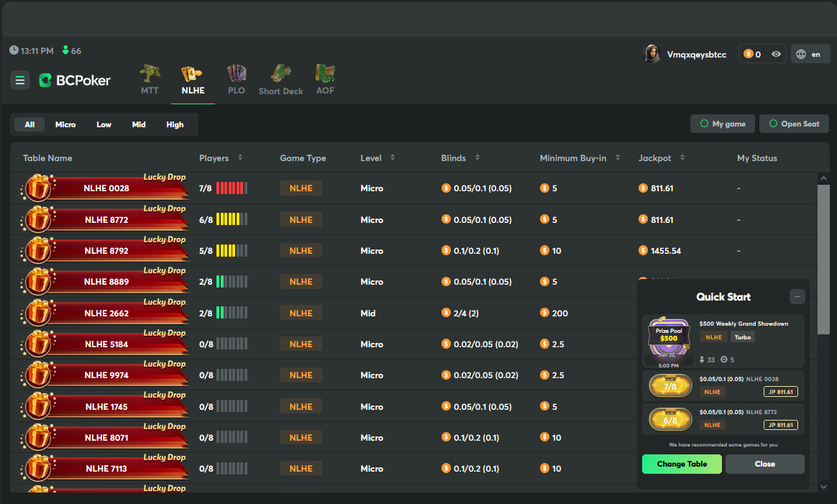Screen dimensions: 837x504
Task: Filter tables by Low stakes
Action: click(104, 124)
